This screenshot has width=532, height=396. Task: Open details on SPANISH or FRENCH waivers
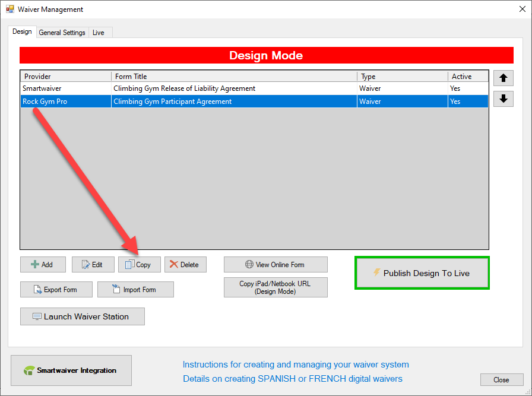click(x=293, y=379)
